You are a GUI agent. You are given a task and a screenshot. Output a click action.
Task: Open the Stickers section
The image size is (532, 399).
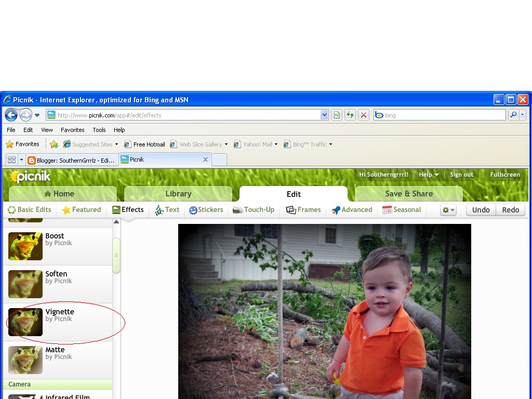tap(206, 210)
